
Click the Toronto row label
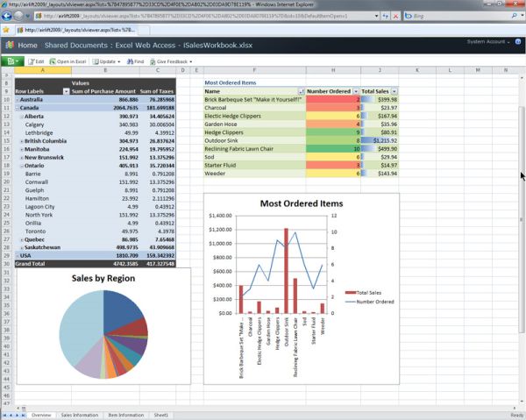(35, 231)
